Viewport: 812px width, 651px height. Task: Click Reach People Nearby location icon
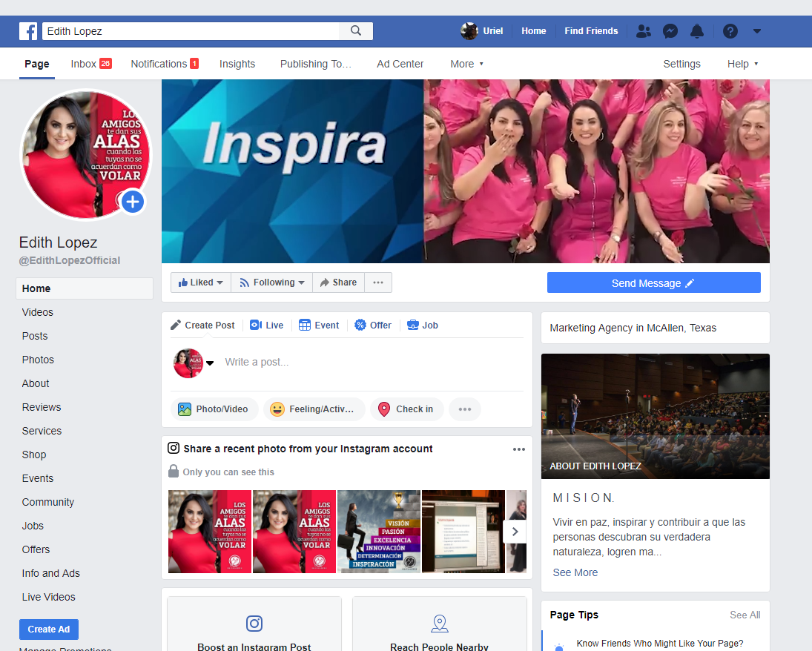point(440,624)
